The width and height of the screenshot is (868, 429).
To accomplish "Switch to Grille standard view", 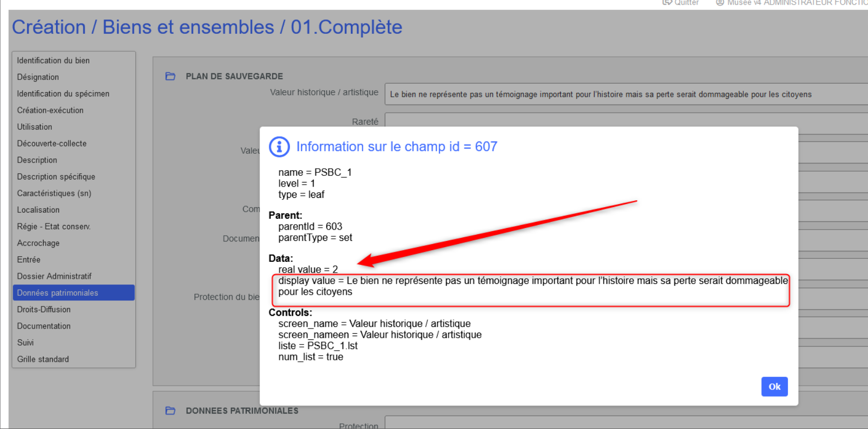I will tap(43, 359).
